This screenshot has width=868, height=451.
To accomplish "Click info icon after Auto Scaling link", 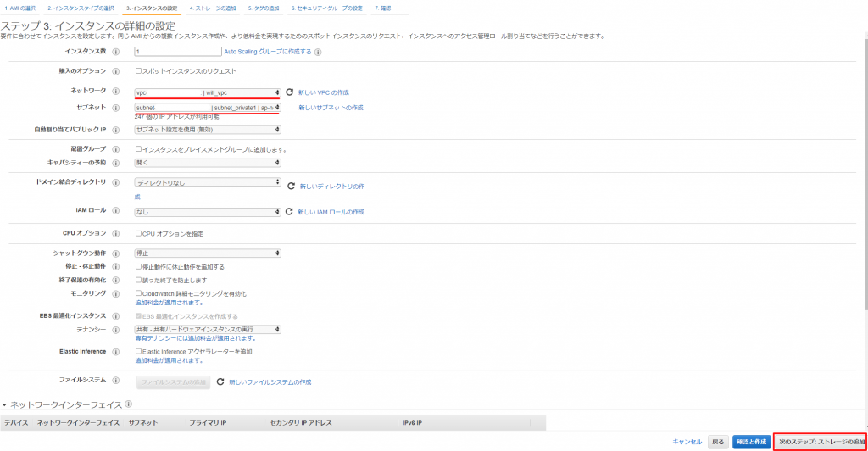I will [318, 52].
